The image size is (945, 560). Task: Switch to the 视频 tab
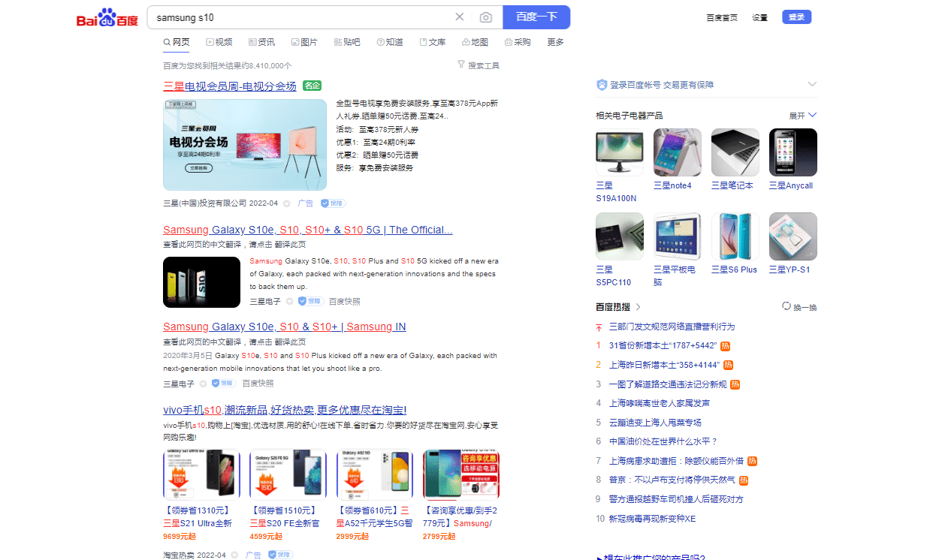click(219, 42)
